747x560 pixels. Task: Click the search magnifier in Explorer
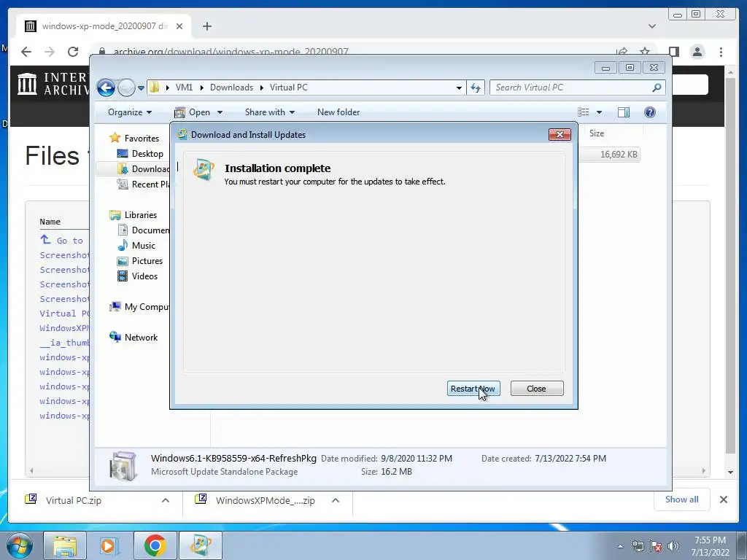tap(657, 87)
